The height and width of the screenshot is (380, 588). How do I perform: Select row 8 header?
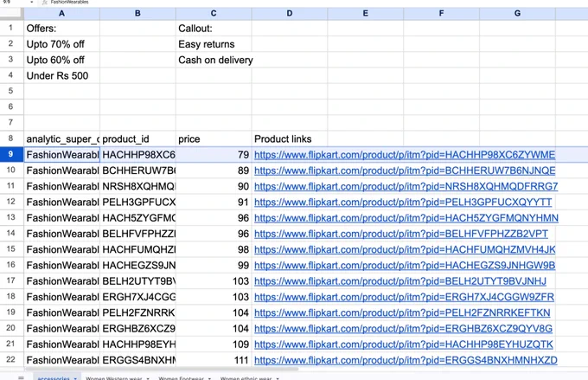coord(11,138)
